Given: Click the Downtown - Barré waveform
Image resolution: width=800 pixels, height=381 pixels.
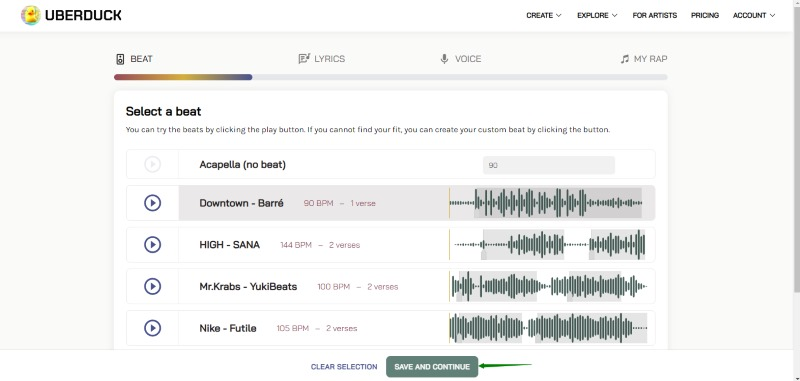Looking at the screenshot, I should click(546, 203).
